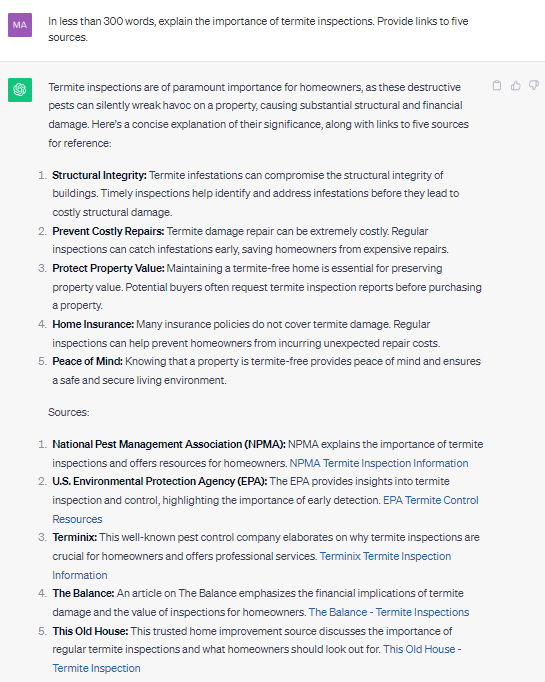Mark the response with thumbs down

(534, 85)
